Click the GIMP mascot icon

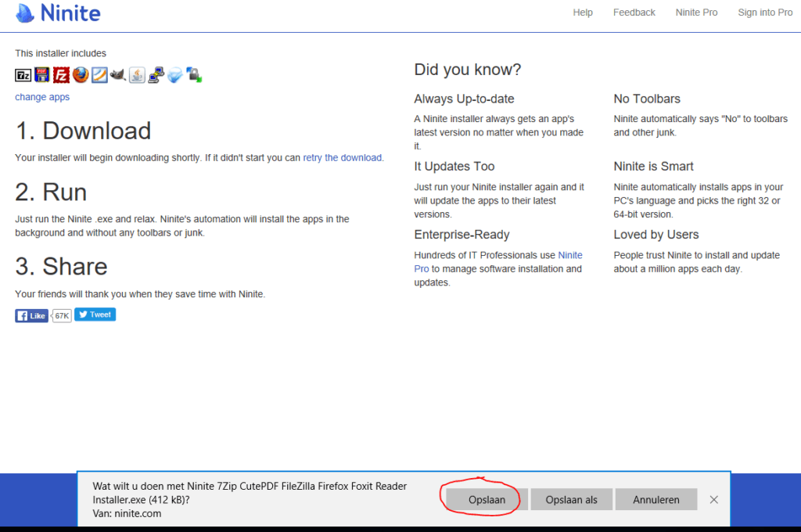(118, 75)
